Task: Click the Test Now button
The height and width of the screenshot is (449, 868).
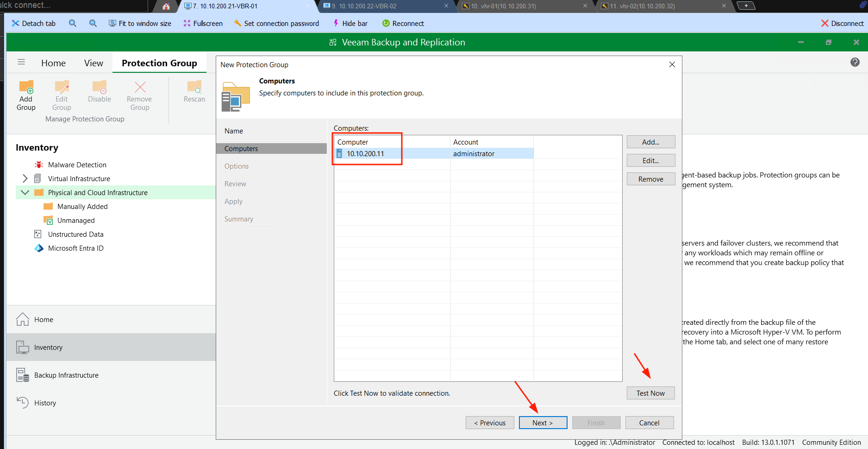Action: point(650,393)
